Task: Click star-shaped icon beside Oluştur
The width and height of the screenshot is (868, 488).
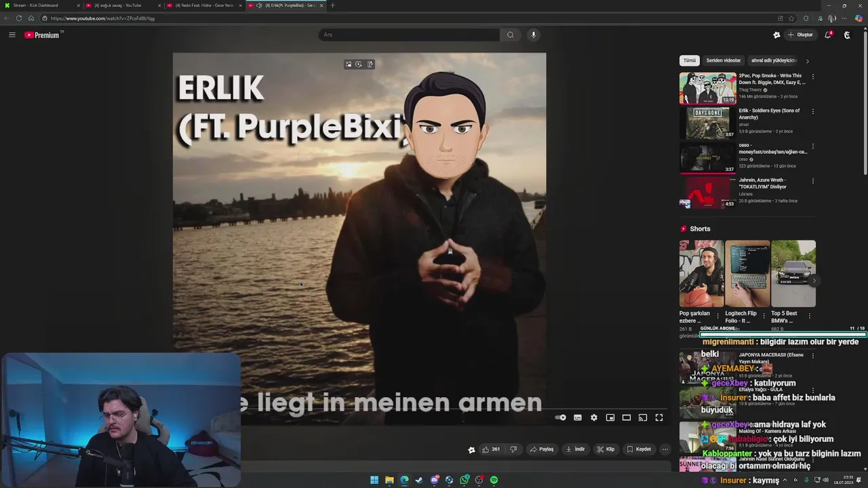Action: coord(776,35)
